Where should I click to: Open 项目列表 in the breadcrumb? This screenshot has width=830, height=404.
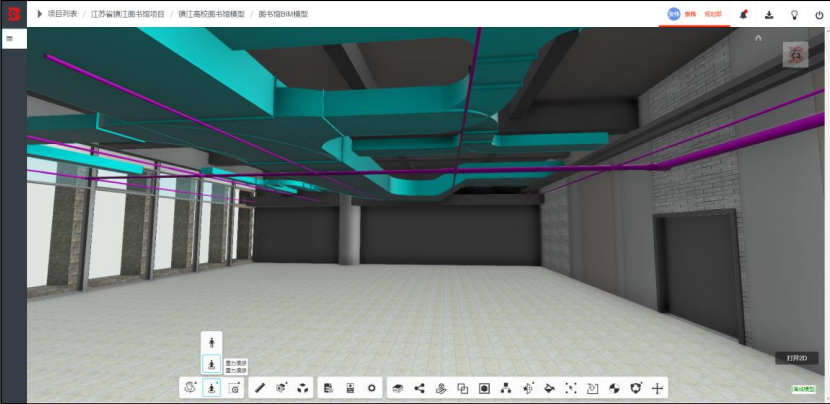tap(62, 14)
